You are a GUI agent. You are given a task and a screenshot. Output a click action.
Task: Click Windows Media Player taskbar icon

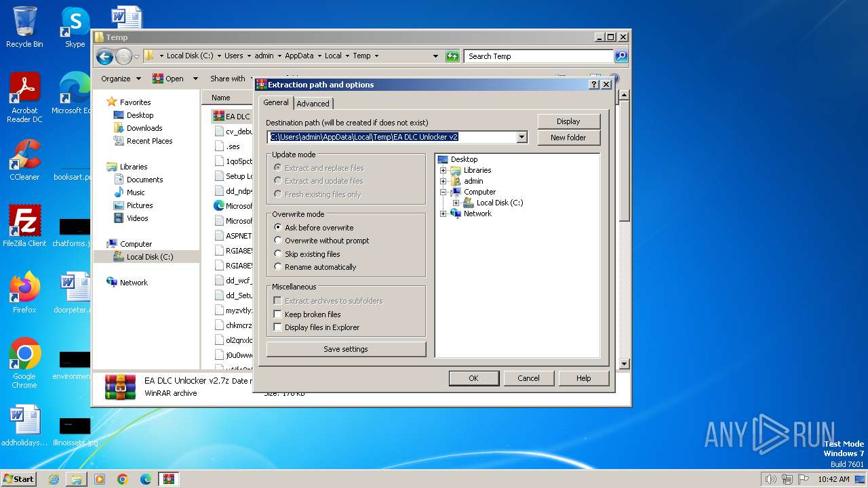coord(100,479)
